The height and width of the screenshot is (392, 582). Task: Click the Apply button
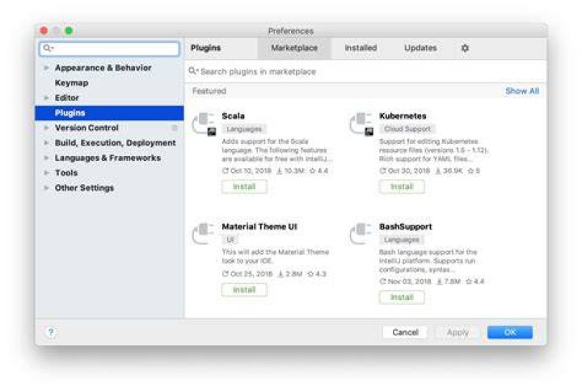(458, 332)
